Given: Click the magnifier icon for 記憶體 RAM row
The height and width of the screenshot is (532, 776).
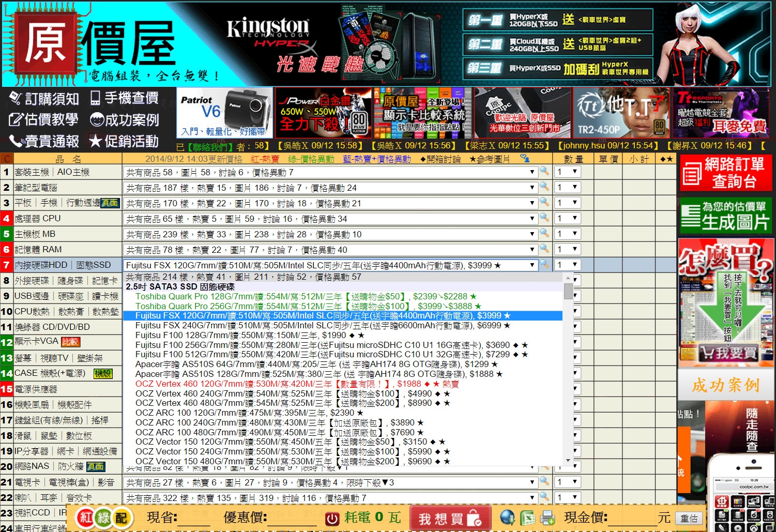Looking at the screenshot, I should (544, 249).
